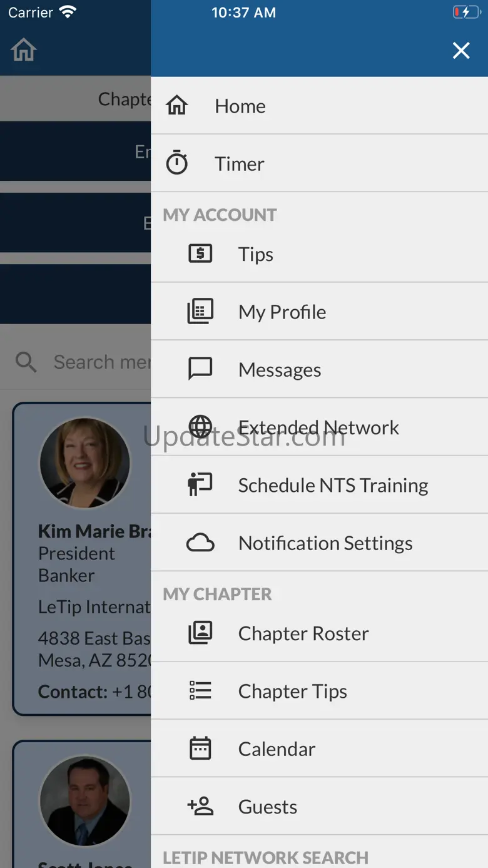Select the My Profile document icon
Screen dimensions: 488x868
[200, 312]
